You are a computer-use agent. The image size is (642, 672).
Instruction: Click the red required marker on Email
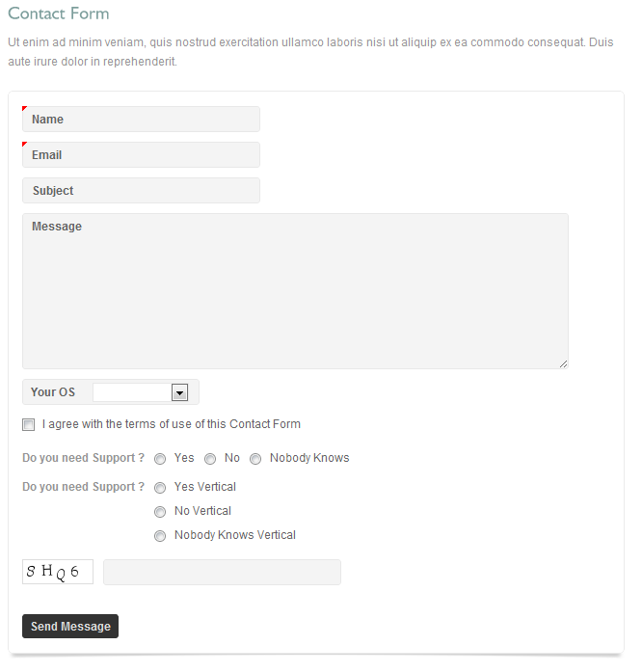24,144
